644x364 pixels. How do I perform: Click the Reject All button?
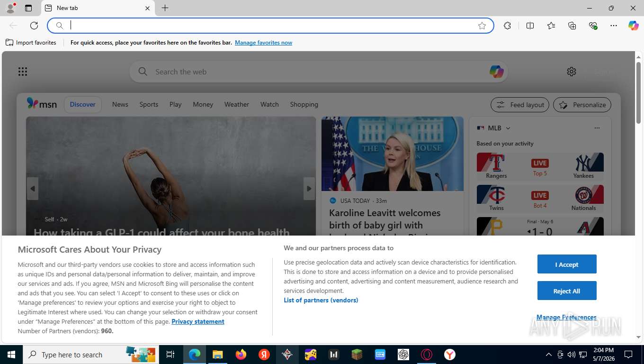tap(567, 291)
